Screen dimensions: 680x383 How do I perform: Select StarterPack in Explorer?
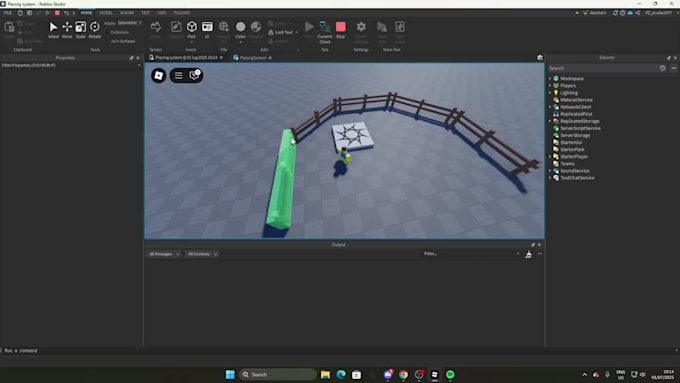572,149
